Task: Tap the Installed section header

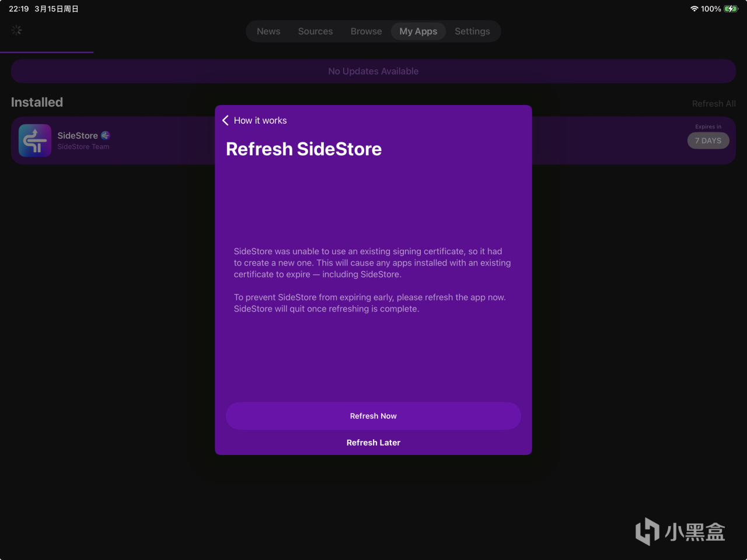Action: tap(37, 102)
